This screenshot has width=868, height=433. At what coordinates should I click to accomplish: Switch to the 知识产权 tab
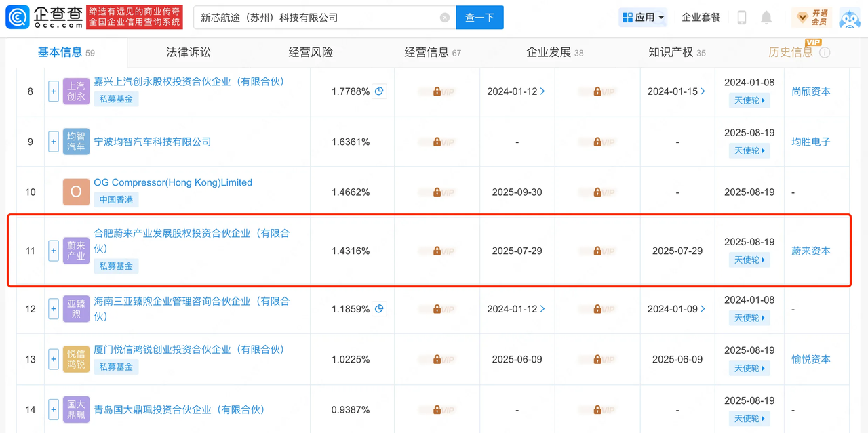point(677,52)
